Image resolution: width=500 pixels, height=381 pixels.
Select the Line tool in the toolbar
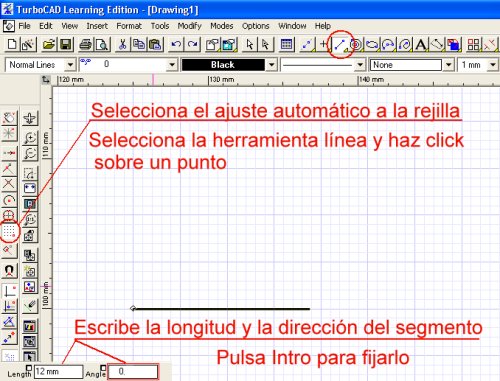tap(340, 44)
